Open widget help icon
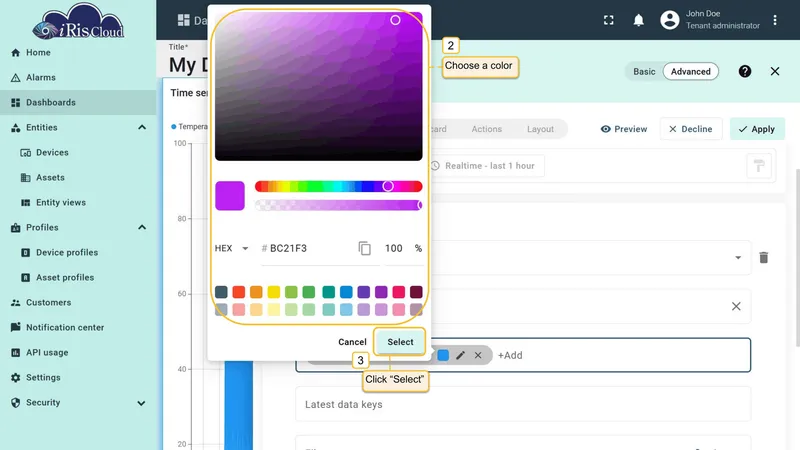This screenshot has height=450, width=800. coord(744,71)
